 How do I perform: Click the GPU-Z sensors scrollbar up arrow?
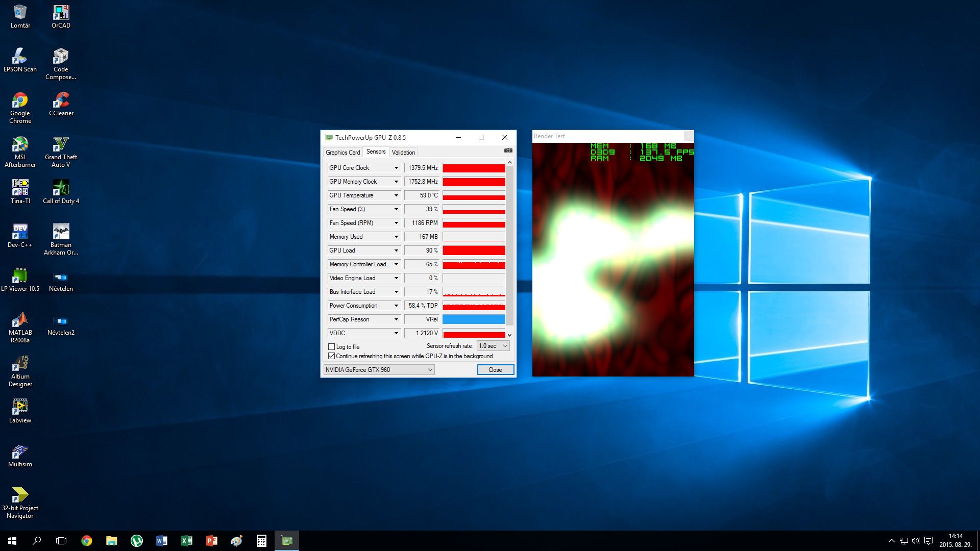click(509, 162)
